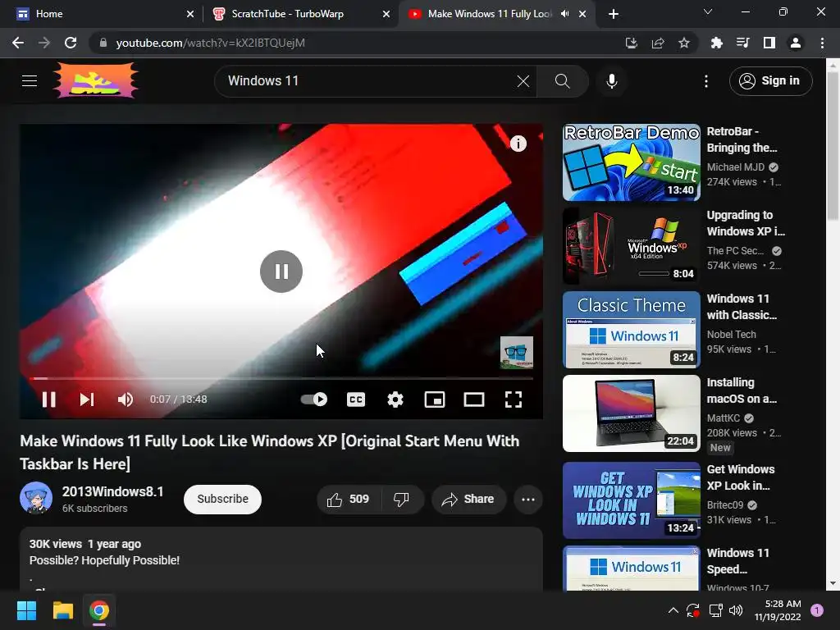Open the Windows Start menu
The height and width of the screenshot is (630, 840).
coord(26,610)
